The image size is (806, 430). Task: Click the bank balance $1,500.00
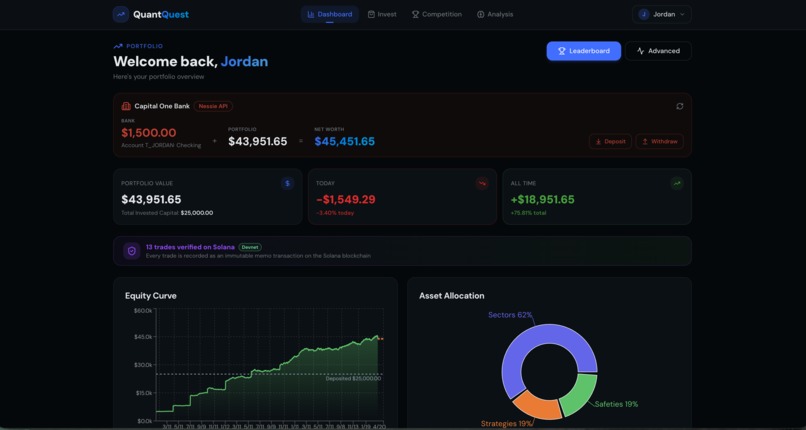(x=149, y=133)
